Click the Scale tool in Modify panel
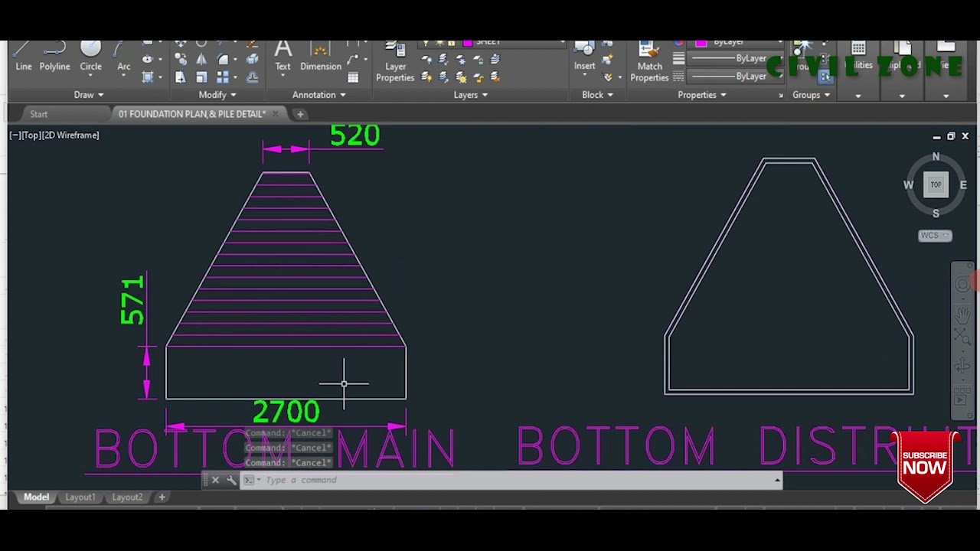 (x=201, y=77)
